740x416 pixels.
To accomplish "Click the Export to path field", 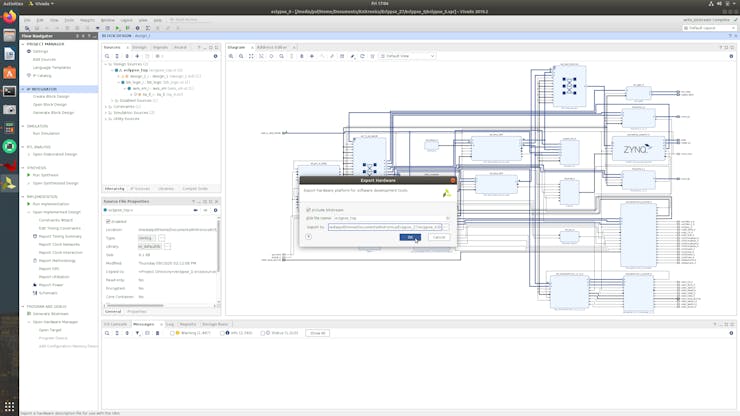I will point(385,227).
